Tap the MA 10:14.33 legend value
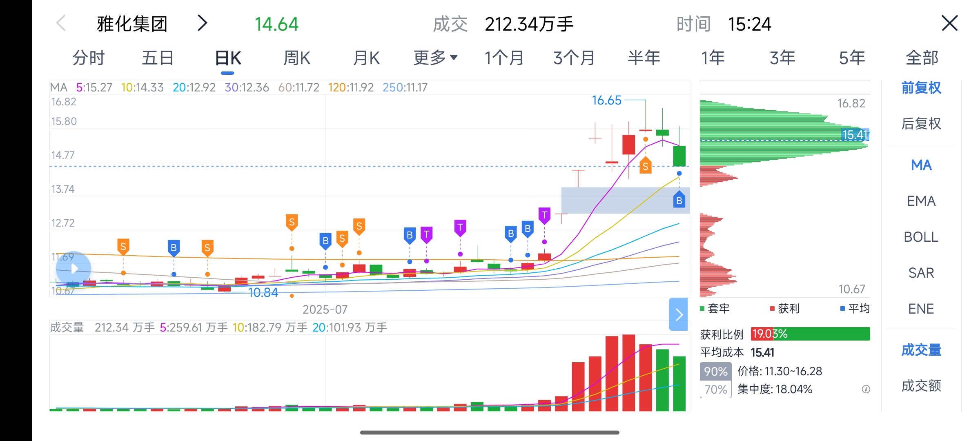 [x=142, y=87]
